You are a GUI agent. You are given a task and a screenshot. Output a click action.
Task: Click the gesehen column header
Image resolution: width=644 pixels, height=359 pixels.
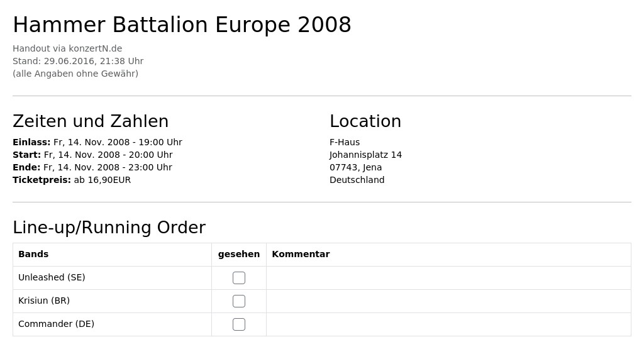point(238,254)
